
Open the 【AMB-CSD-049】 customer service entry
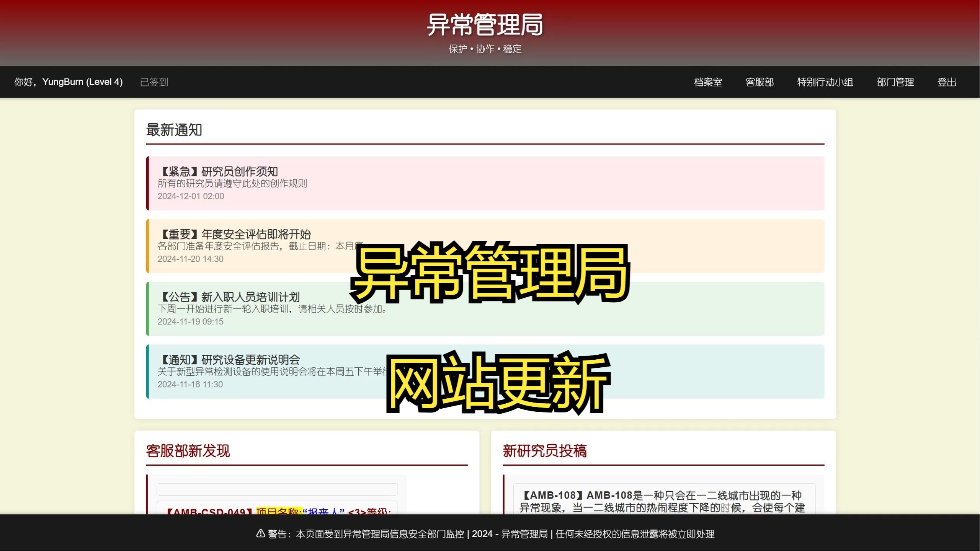click(277, 507)
